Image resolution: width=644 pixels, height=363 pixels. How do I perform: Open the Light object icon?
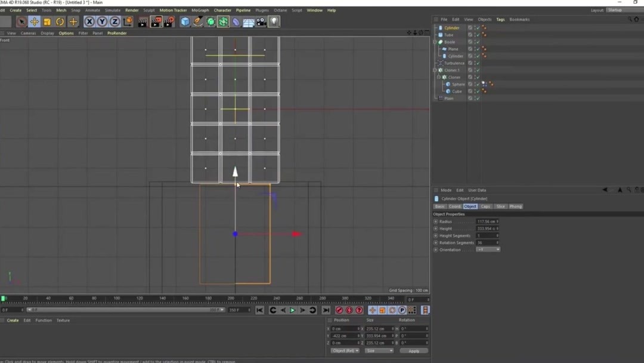coord(274,22)
